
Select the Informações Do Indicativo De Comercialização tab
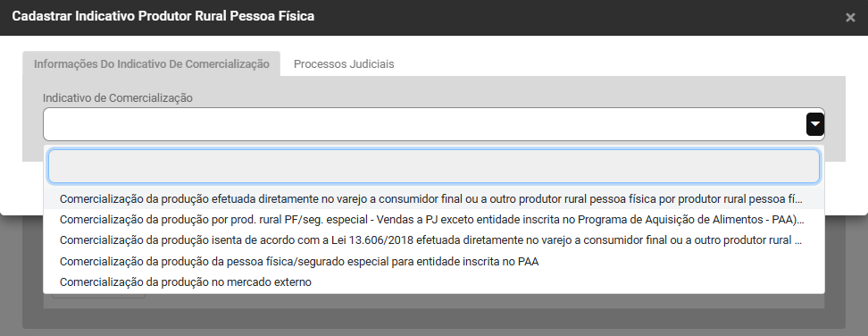point(151,63)
